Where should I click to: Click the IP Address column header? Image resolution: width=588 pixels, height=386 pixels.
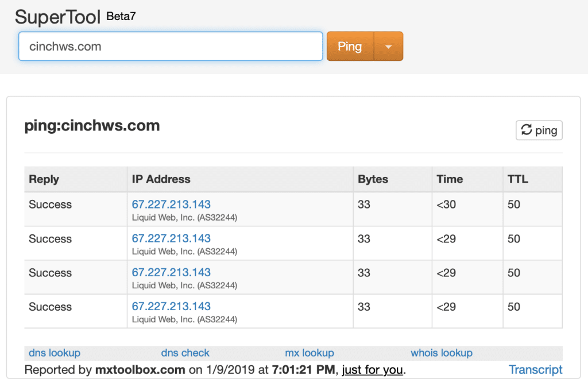tap(161, 179)
